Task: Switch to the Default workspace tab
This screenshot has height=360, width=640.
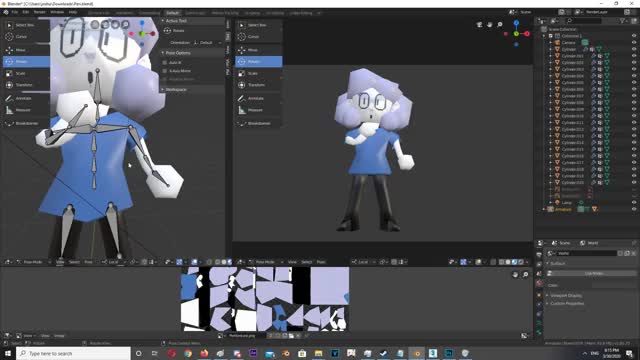Action: tap(172, 13)
